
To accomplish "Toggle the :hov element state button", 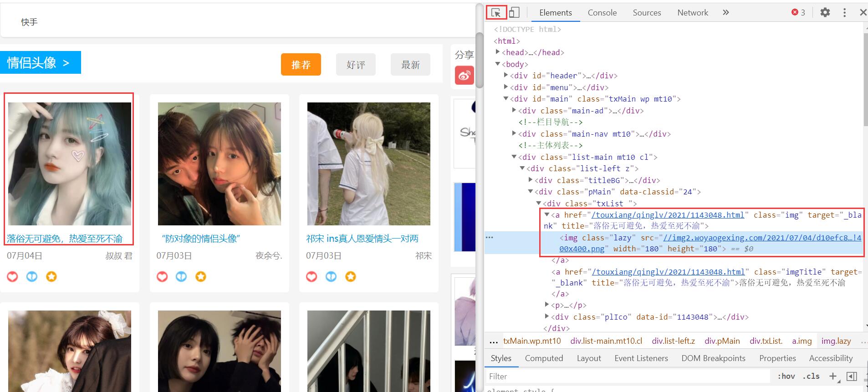I will click(x=786, y=376).
